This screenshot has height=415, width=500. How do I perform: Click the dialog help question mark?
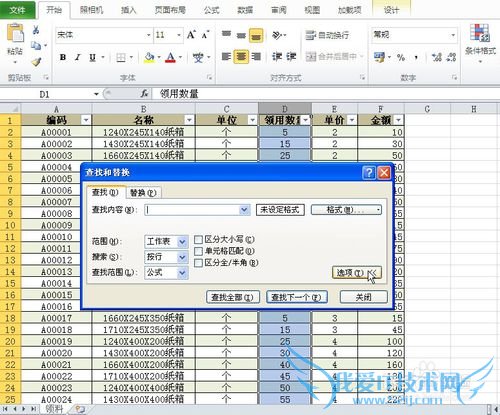point(369,172)
